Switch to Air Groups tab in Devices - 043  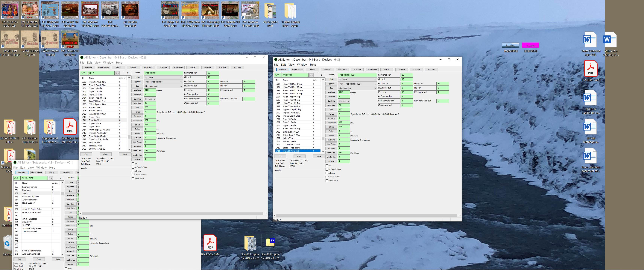[342, 69]
